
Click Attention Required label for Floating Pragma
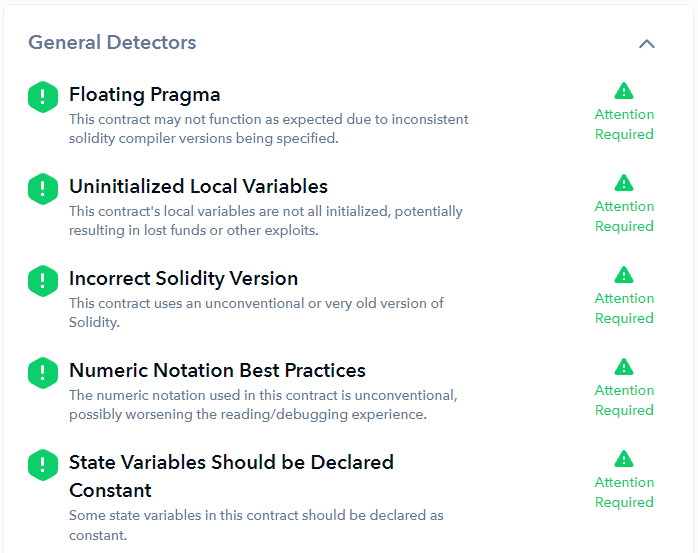(x=624, y=125)
